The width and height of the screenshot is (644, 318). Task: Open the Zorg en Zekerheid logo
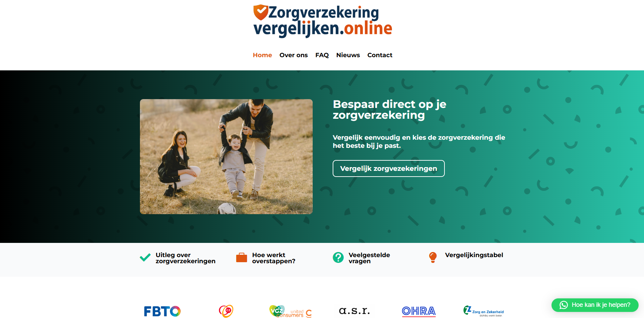[483, 311]
